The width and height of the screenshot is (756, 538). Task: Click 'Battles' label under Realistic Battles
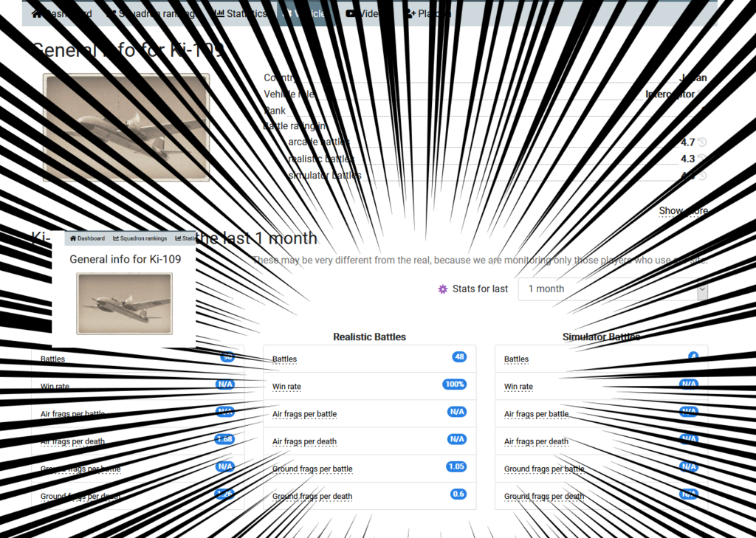pos(284,359)
